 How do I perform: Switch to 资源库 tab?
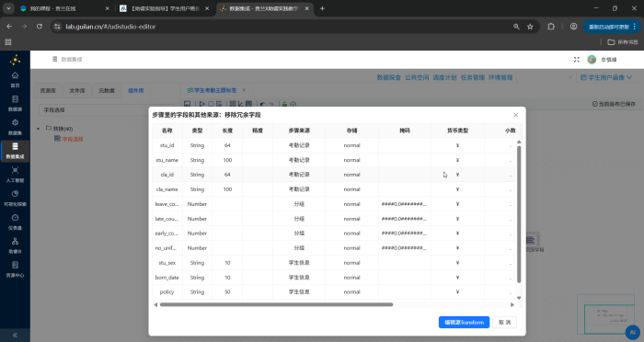click(48, 90)
